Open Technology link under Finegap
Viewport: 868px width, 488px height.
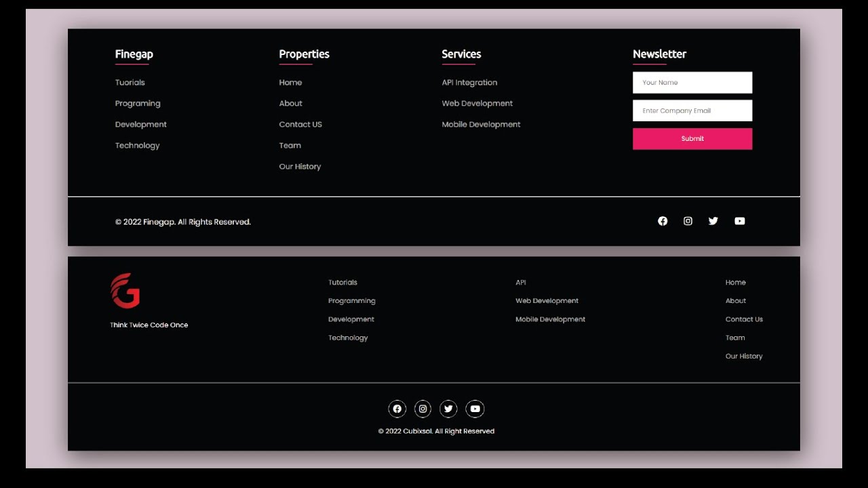pos(138,146)
